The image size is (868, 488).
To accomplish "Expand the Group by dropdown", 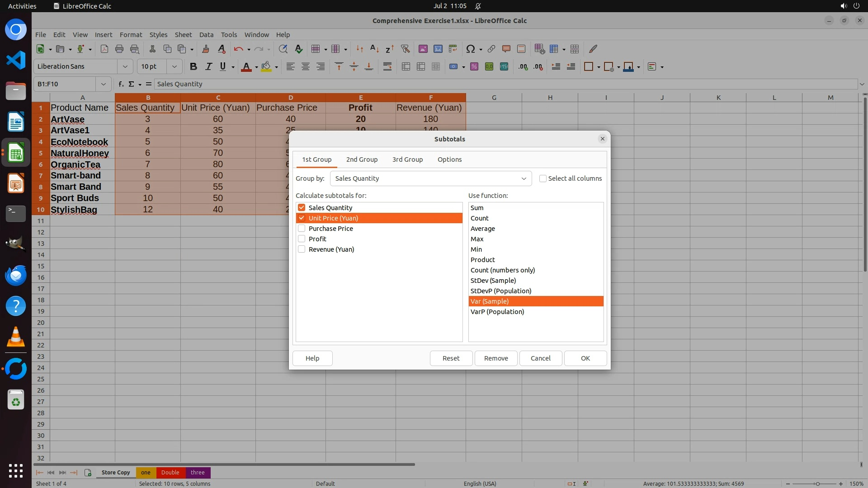I will 524,178.
